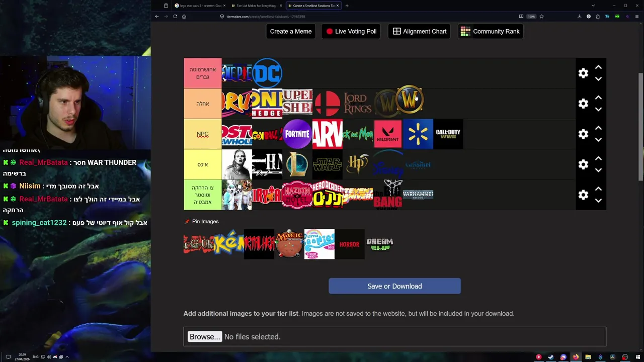Move the איכס tier row up
This screenshot has width=644, height=362.
(x=598, y=158)
